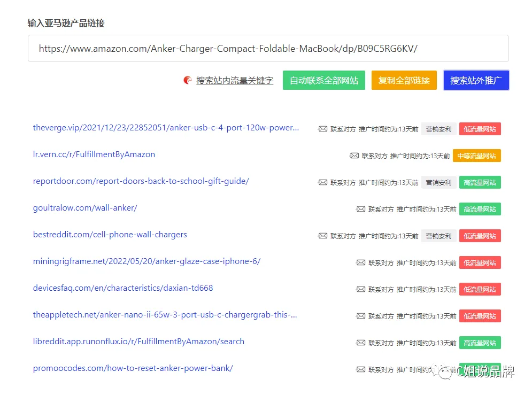Screen dimensions: 532x395
Task: Open the lr.vern.cc FulfillmentByAmazon link
Action: [x=94, y=154]
